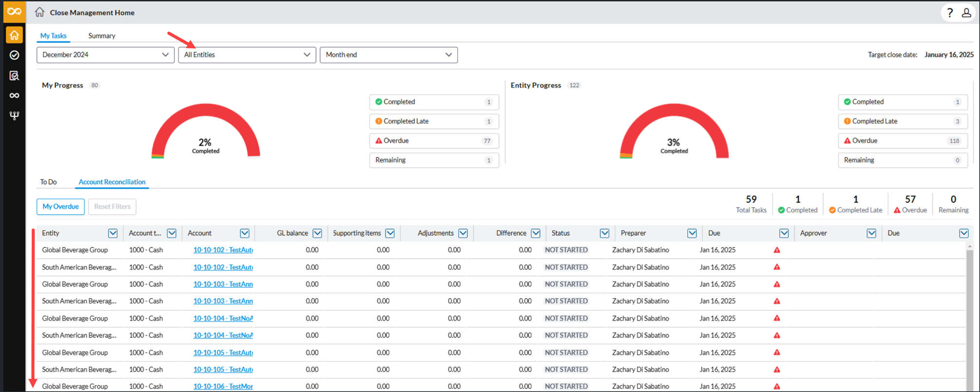Screen dimensions: 980x392
Task: Click the target close date January 16, 2025
Action: pos(949,55)
